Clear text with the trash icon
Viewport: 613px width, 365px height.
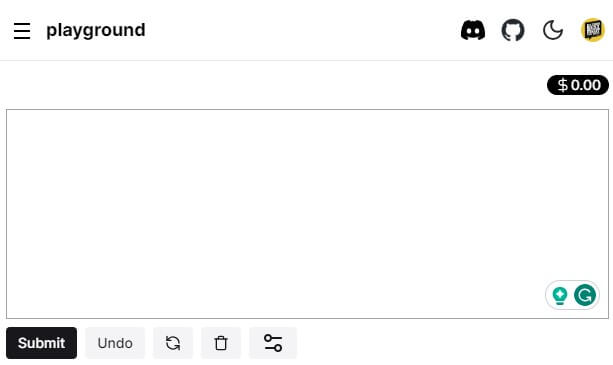(x=221, y=343)
